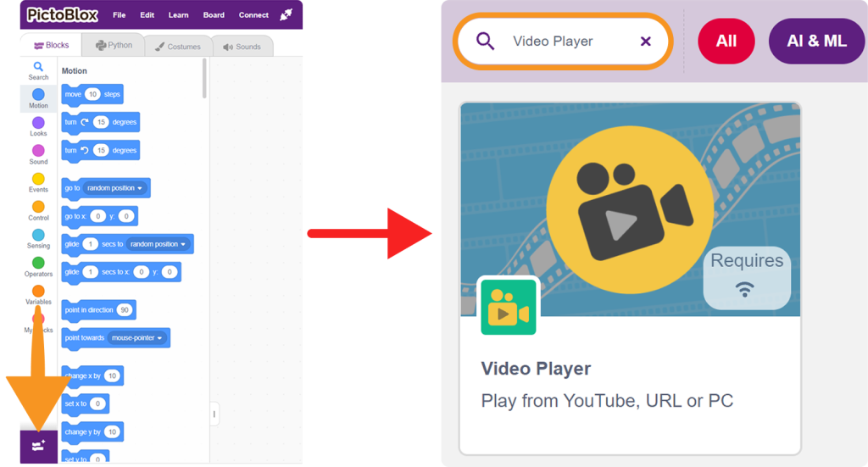
Task: Click the block palette vertical scrollbar
Action: 204,78
